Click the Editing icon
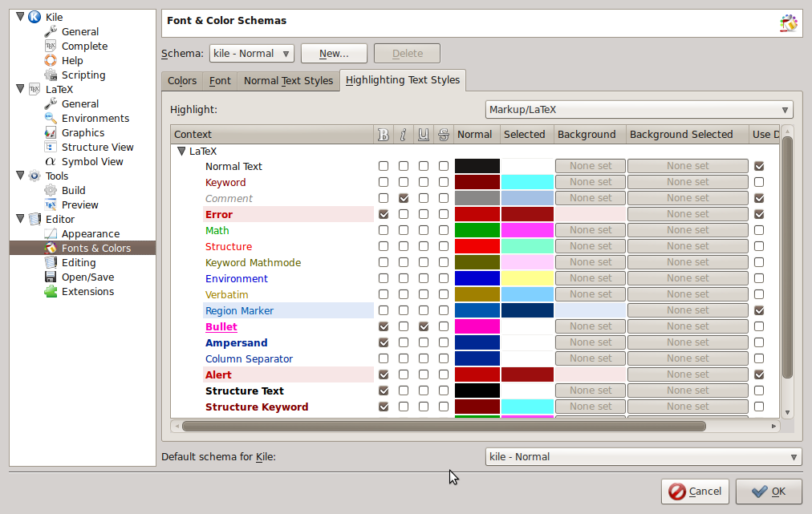 tap(51, 263)
